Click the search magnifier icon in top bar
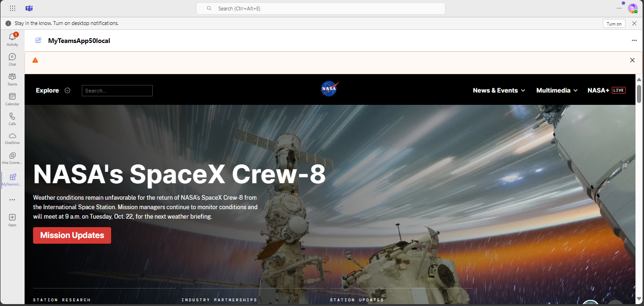 (209, 8)
